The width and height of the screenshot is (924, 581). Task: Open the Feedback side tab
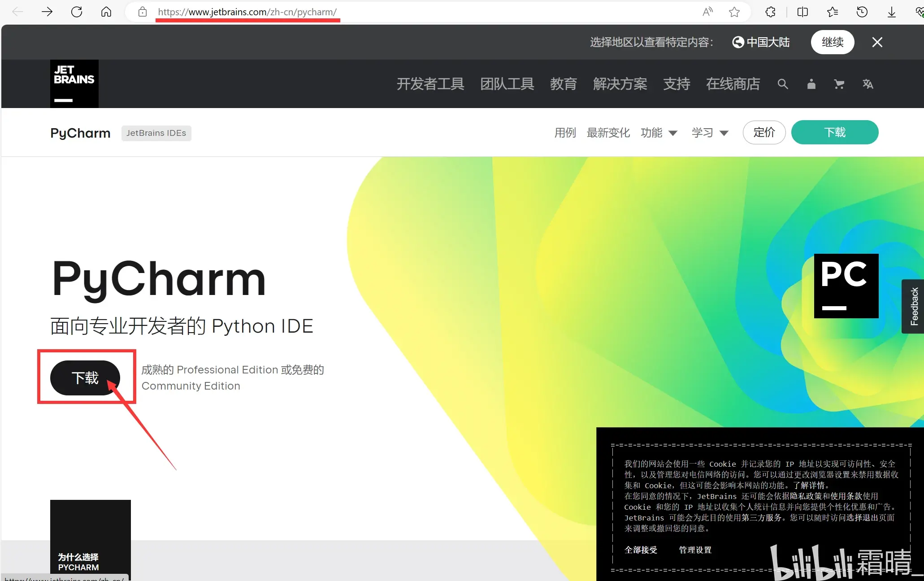[x=914, y=306]
